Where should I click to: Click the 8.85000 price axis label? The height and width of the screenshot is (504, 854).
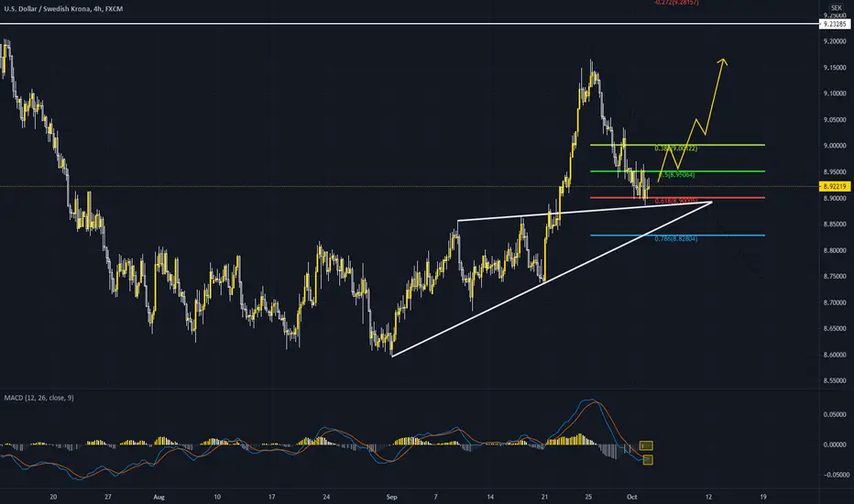tap(835, 225)
